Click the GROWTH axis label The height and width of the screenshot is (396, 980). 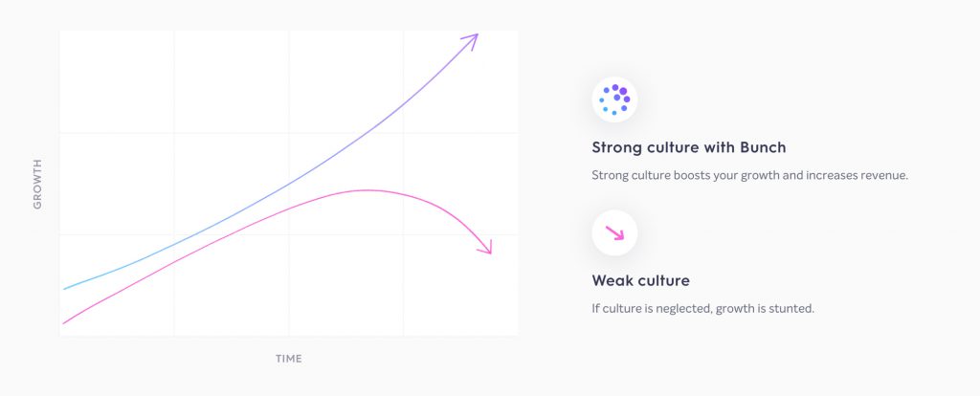[x=37, y=184]
